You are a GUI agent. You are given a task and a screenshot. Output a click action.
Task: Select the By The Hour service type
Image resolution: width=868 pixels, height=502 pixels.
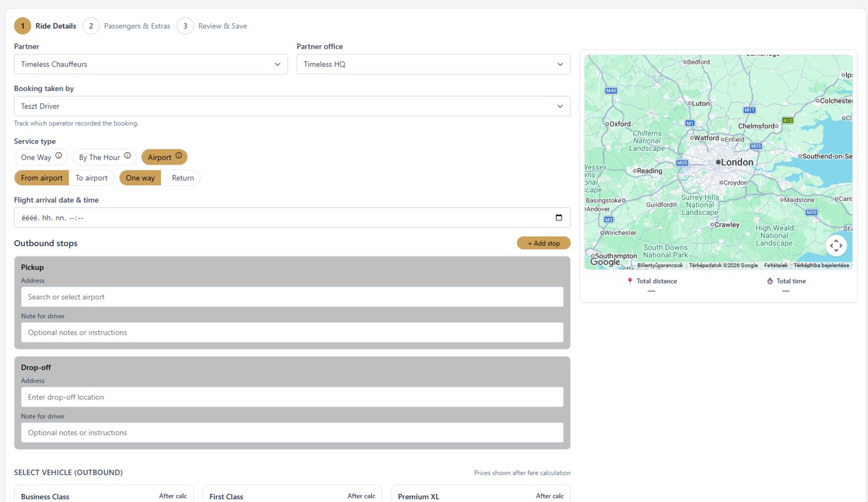click(104, 157)
